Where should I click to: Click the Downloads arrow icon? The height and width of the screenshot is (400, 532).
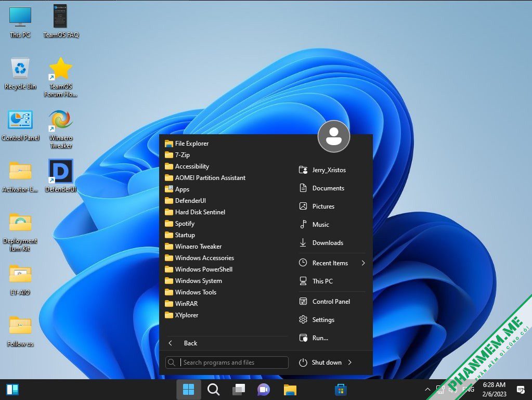tap(303, 242)
